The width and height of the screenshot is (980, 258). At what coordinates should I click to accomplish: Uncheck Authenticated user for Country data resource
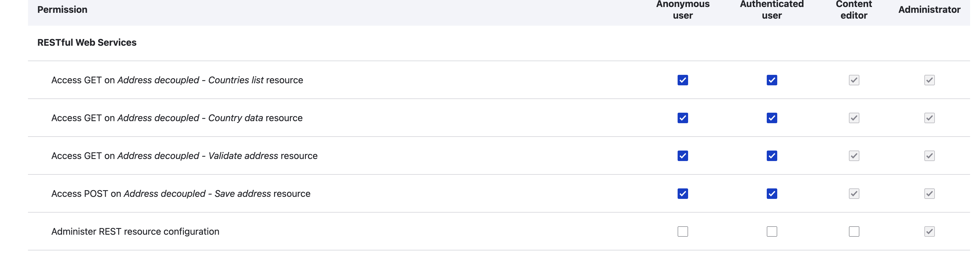tap(771, 118)
